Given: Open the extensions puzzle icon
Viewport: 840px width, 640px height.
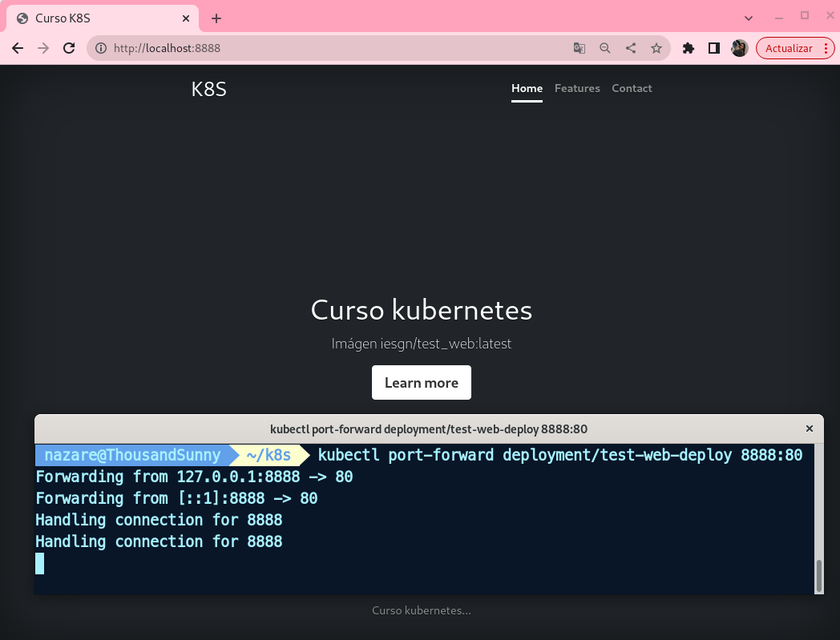Looking at the screenshot, I should pyautogui.click(x=688, y=48).
